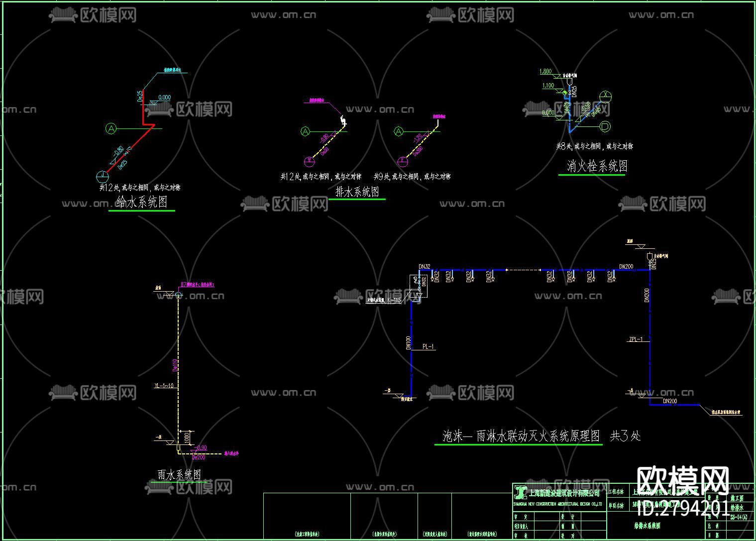Click the 共8处 note under hydrant diagram
The width and height of the screenshot is (756, 541).
pyautogui.click(x=594, y=146)
